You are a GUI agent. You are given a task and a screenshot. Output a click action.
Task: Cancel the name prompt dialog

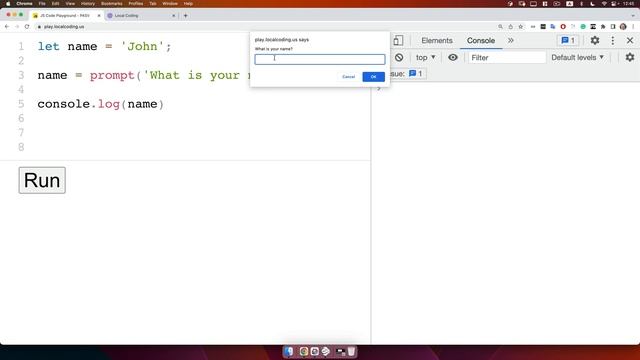348,77
